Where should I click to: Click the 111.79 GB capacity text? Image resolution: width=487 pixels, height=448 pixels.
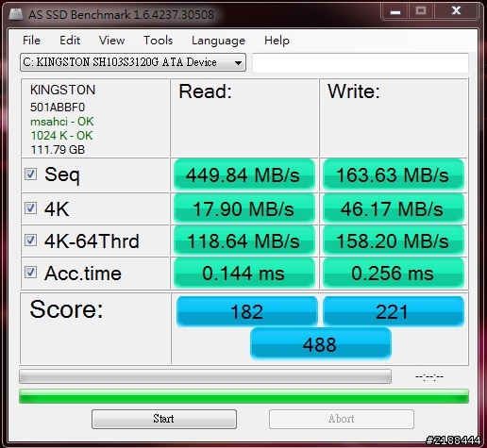click(58, 150)
